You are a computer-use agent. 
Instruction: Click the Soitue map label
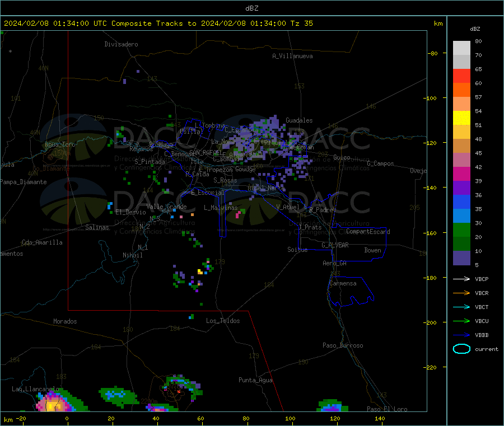tap(297, 250)
